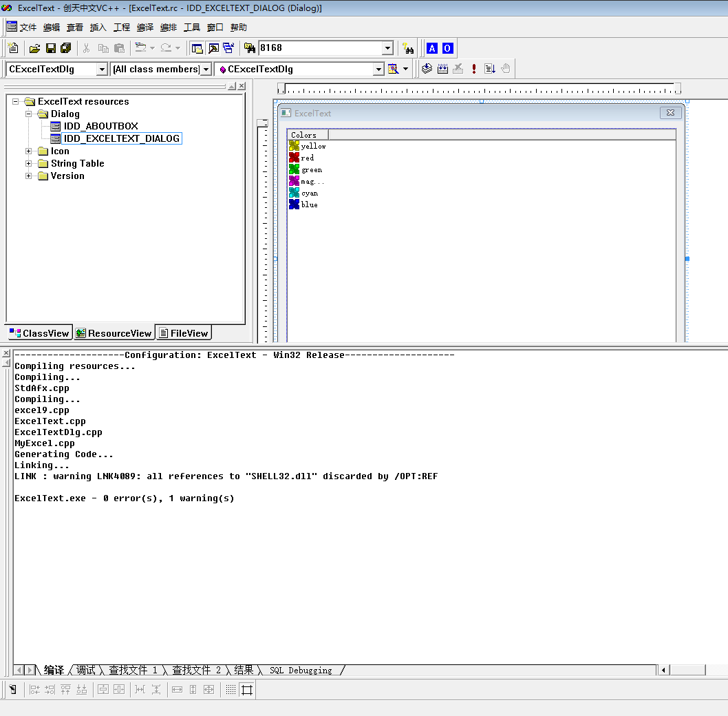This screenshot has height=716, width=728.
Task: Click the Redo arrow icon
Action: tap(166, 48)
